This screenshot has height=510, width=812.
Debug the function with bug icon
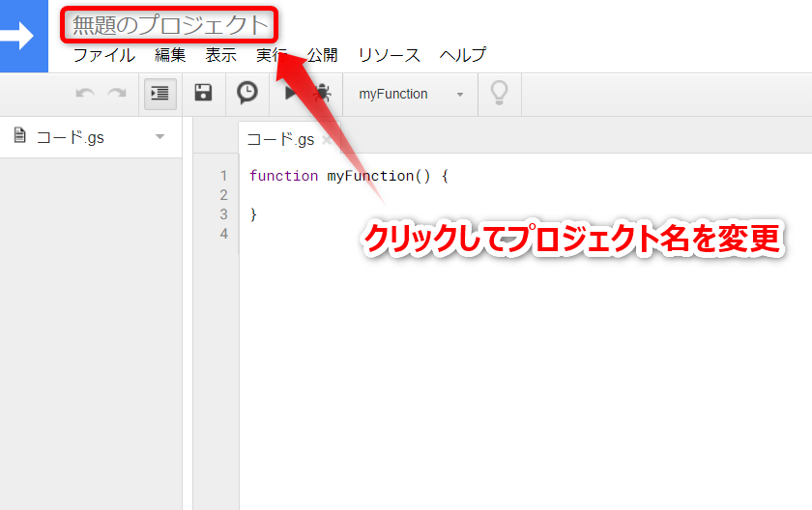(x=322, y=93)
